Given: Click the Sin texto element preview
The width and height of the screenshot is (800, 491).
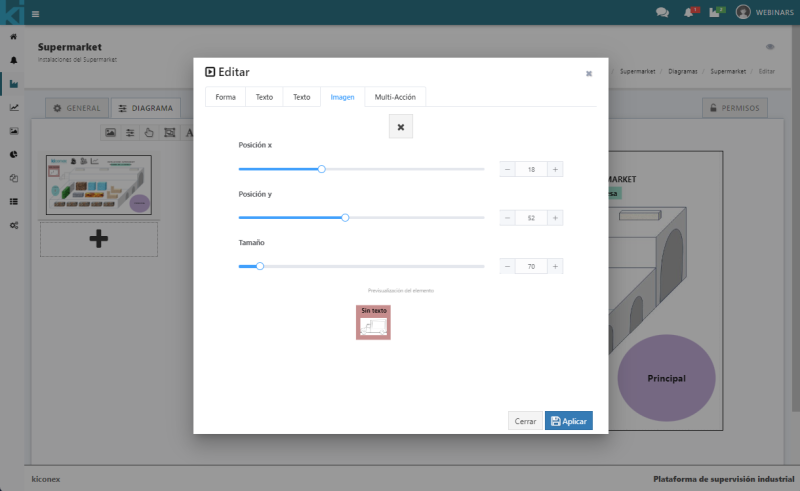Looking at the screenshot, I should click(x=373, y=323).
